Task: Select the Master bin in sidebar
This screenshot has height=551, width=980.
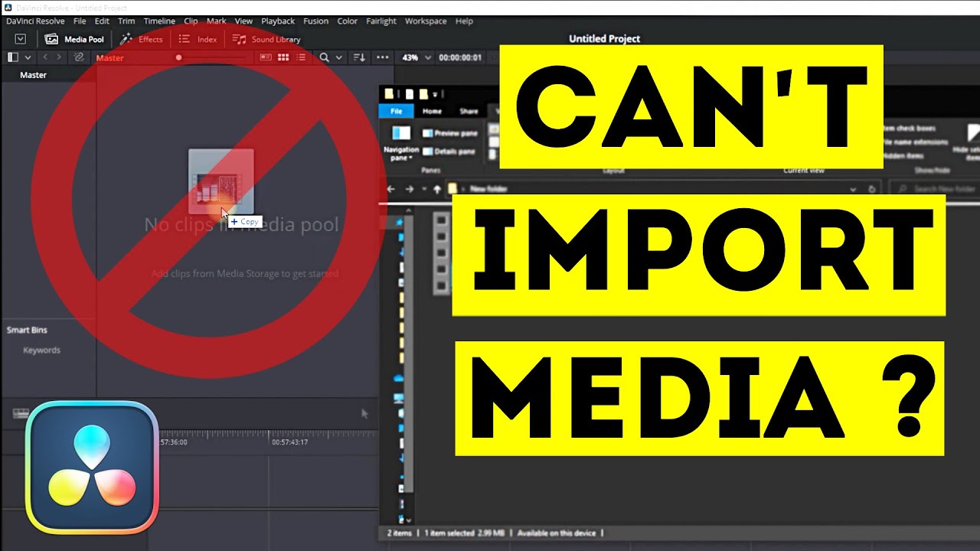Action: pos(34,75)
